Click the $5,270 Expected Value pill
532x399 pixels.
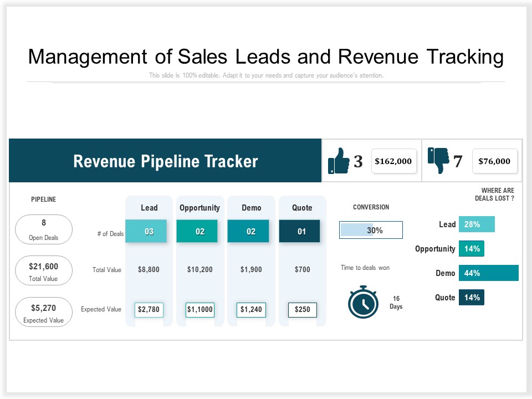tap(44, 312)
